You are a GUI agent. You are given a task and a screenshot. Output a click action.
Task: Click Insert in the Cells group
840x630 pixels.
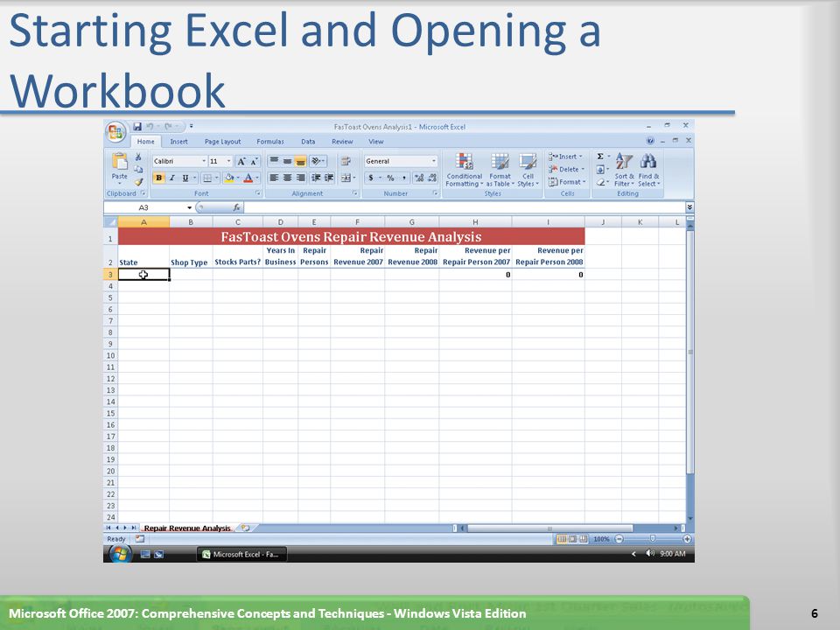click(566, 157)
